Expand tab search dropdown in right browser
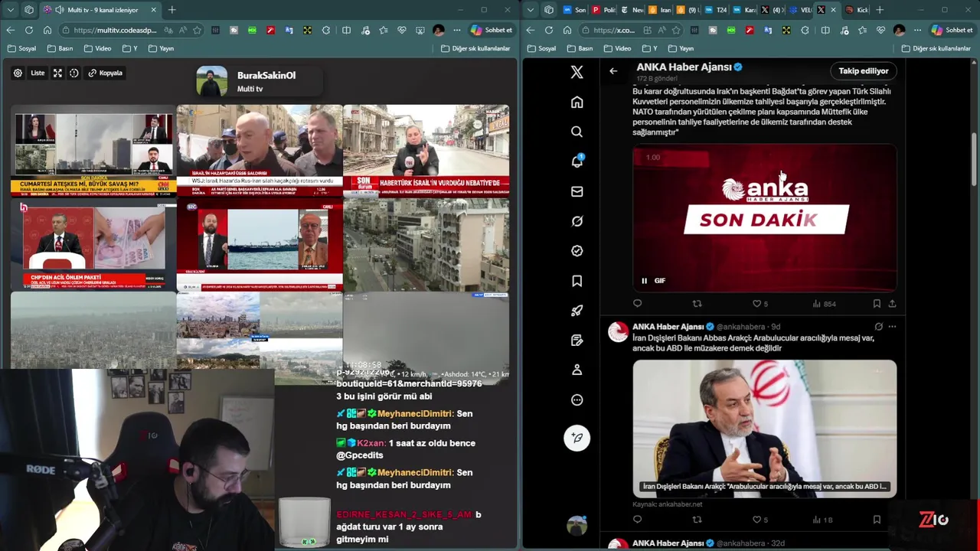980x551 pixels. [x=531, y=10]
